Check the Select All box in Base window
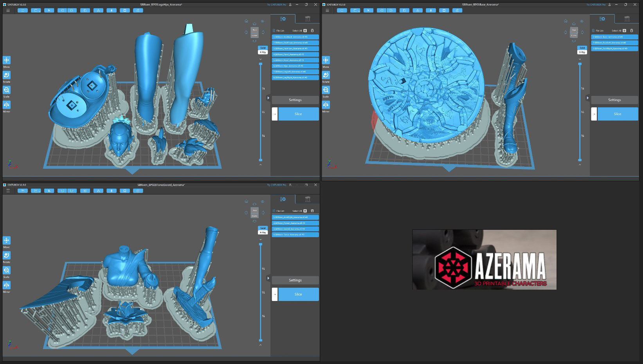The height and width of the screenshot is (364, 643). pos(625,31)
